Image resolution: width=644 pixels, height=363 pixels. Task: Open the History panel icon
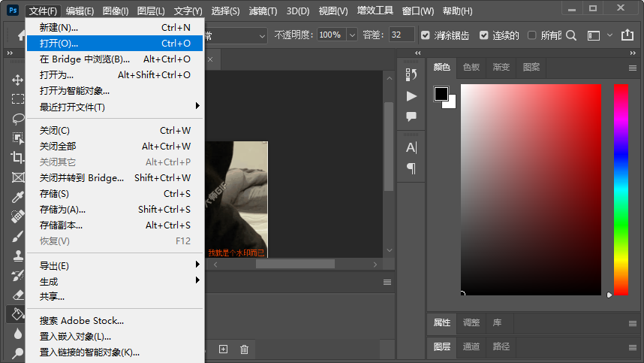[x=411, y=74]
